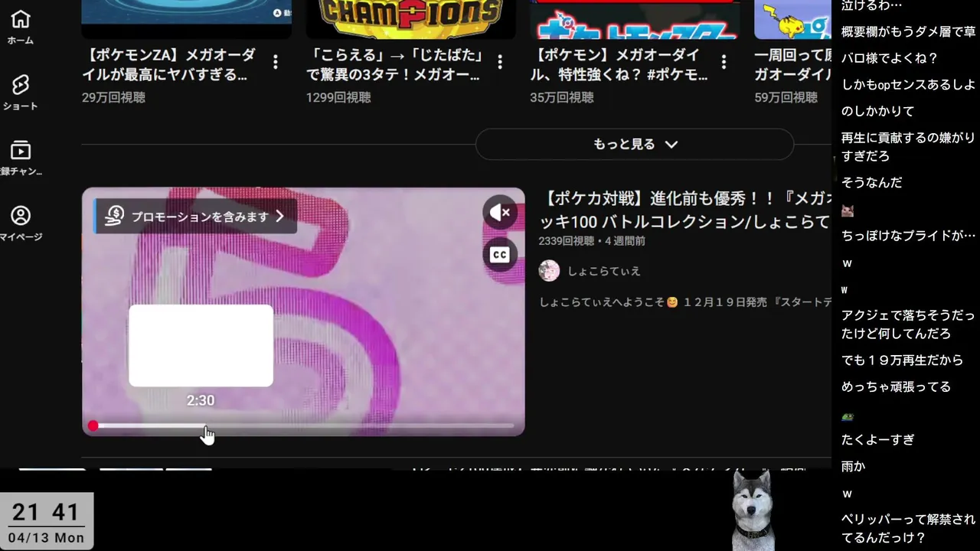This screenshot has height=551, width=980.
Task: Open the しょこらてぃえ channel name link
Action: pyautogui.click(x=604, y=271)
